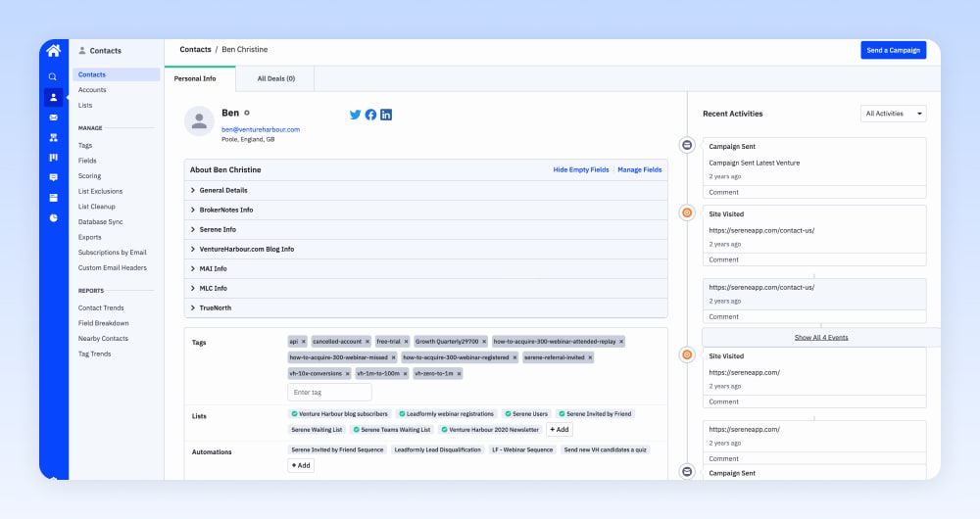
Task: Click timeline icon for Campaign Sent Latest Venture
Action: coord(687,145)
